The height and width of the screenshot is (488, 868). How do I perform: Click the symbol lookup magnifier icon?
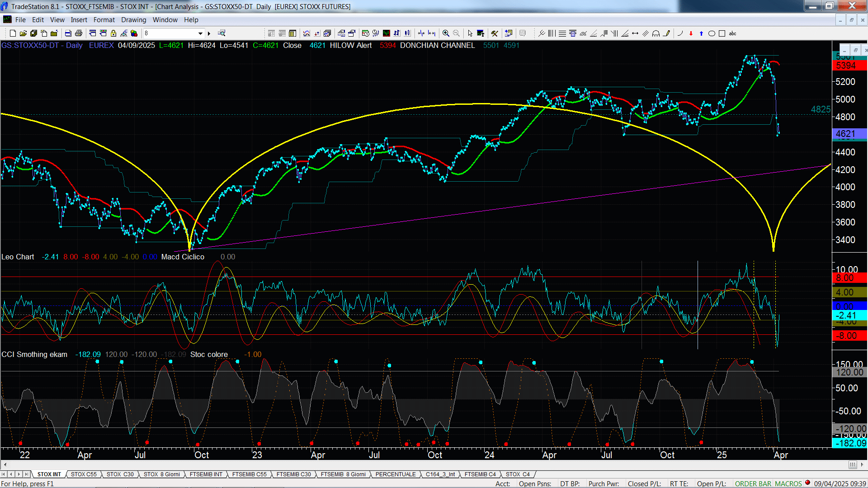pyautogui.click(x=222, y=33)
